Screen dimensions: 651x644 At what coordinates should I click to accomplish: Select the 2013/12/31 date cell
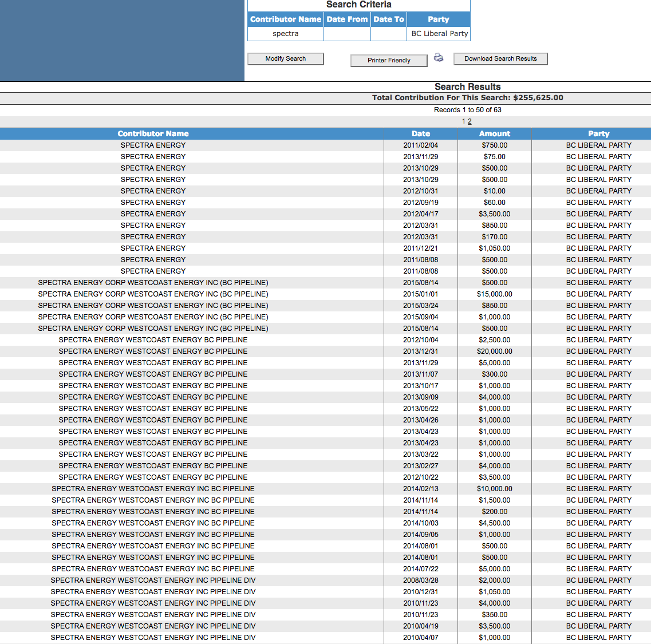click(x=421, y=351)
